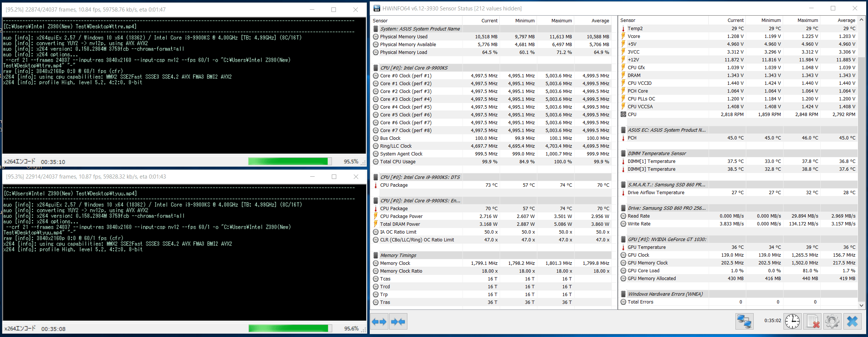868x337 pixels.
Task: Click the chip icon beside CPU [#0] Core i9-9900KS header
Action: coord(376,68)
